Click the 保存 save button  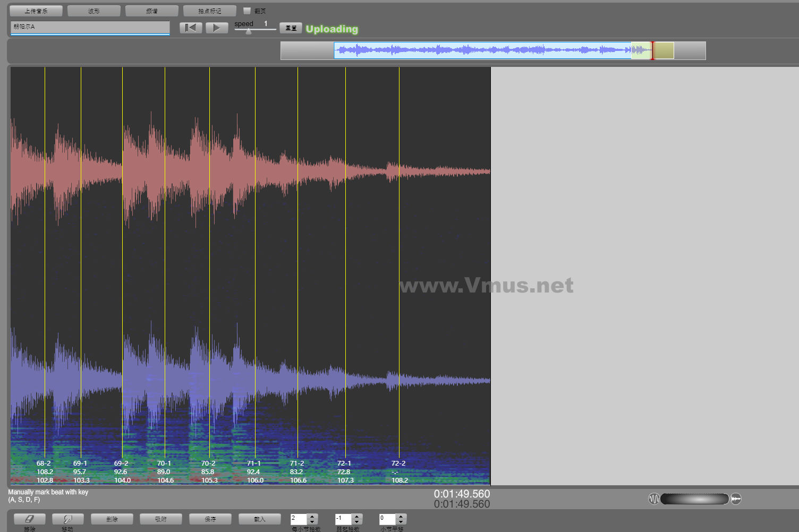[x=210, y=519]
